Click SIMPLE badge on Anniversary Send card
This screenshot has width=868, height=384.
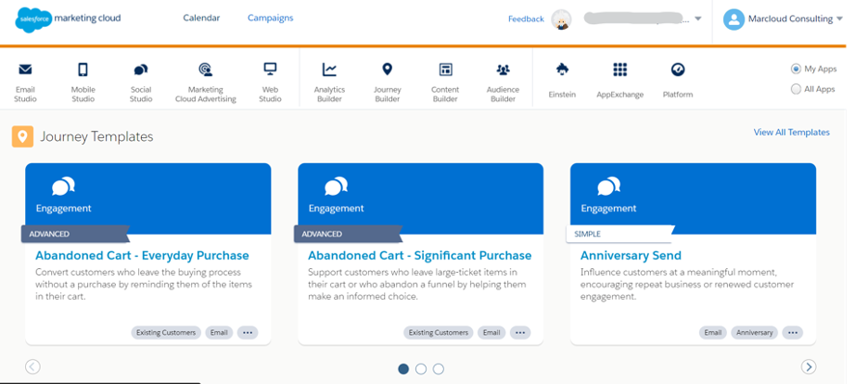(619, 234)
